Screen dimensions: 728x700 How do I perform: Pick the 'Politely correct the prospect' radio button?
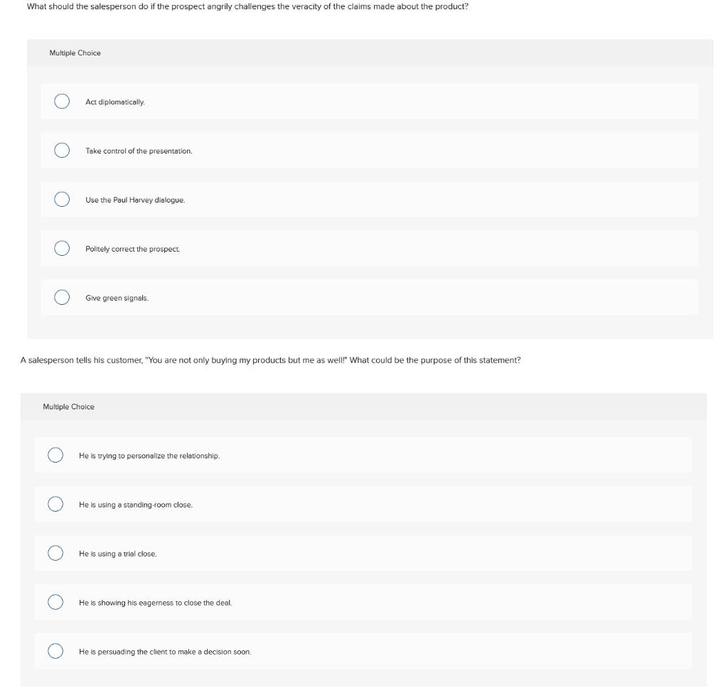tap(62, 249)
